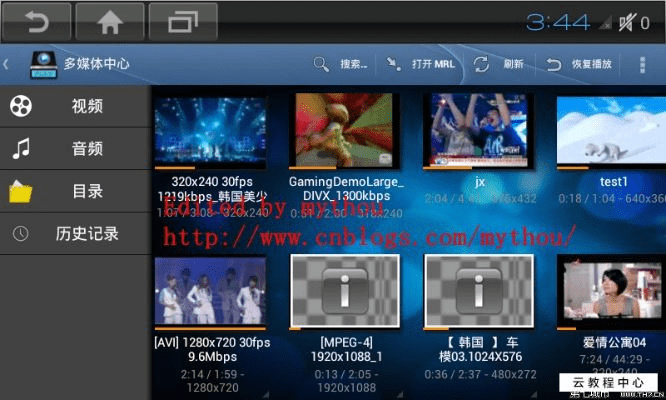Click progress bar under the test1 thumbnail
The height and width of the screenshot is (400, 666).
coord(611,168)
